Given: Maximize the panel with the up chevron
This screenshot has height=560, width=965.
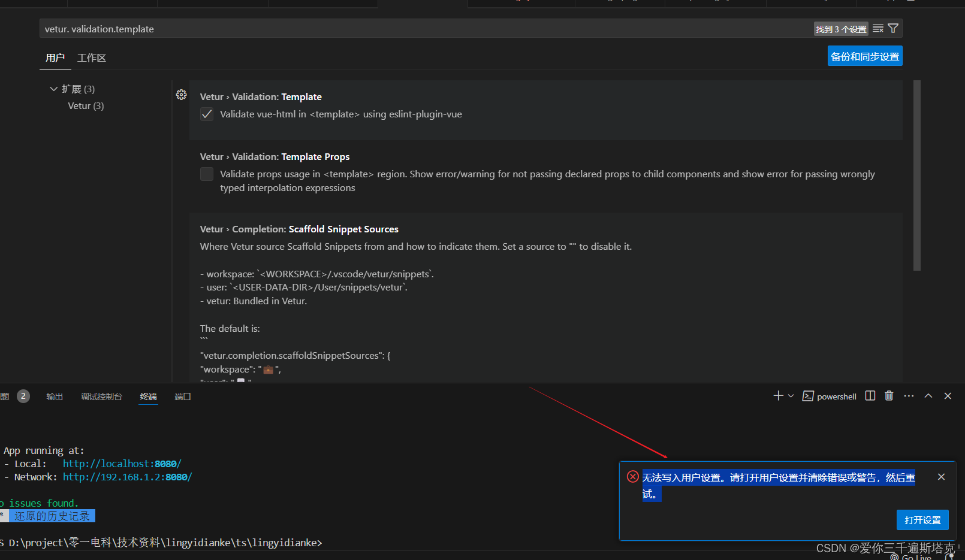Looking at the screenshot, I should (928, 396).
